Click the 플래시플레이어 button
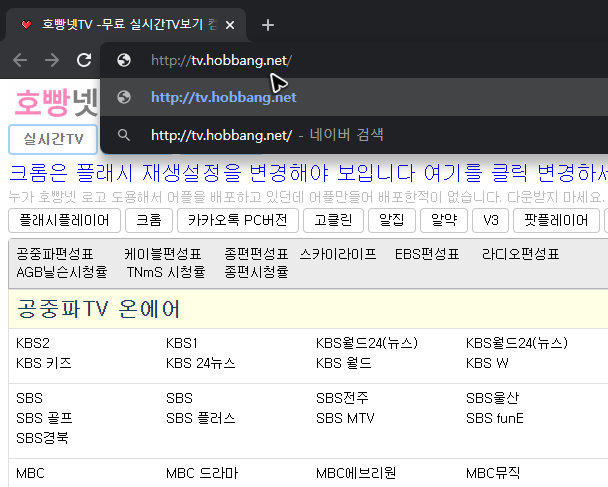The image size is (608, 487). pos(64,220)
